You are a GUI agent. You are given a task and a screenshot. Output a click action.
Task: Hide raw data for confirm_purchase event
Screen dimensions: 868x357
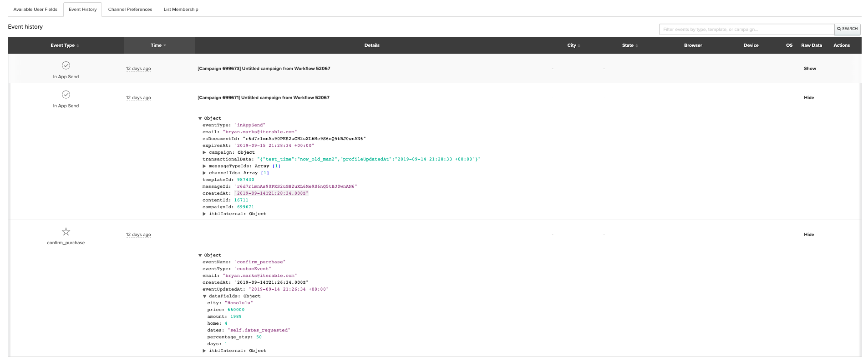[x=808, y=235]
